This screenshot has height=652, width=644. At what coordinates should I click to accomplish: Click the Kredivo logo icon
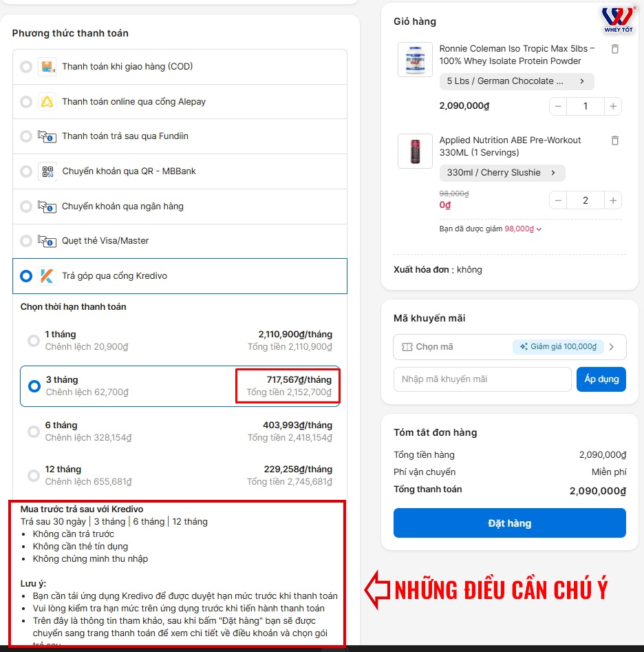pos(47,276)
